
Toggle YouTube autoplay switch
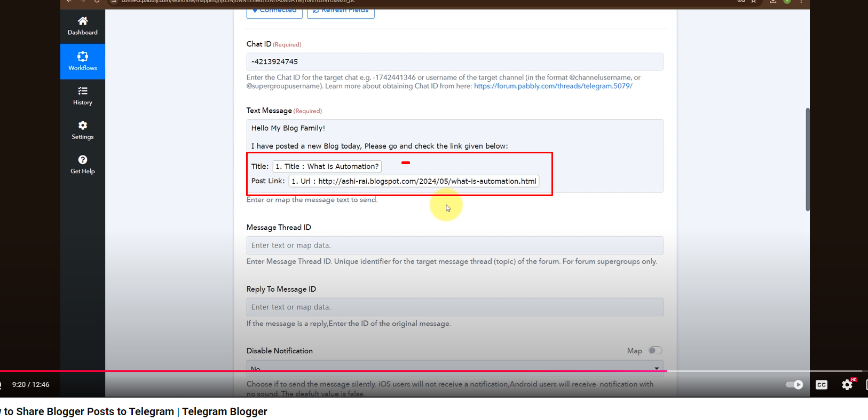tap(794, 385)
